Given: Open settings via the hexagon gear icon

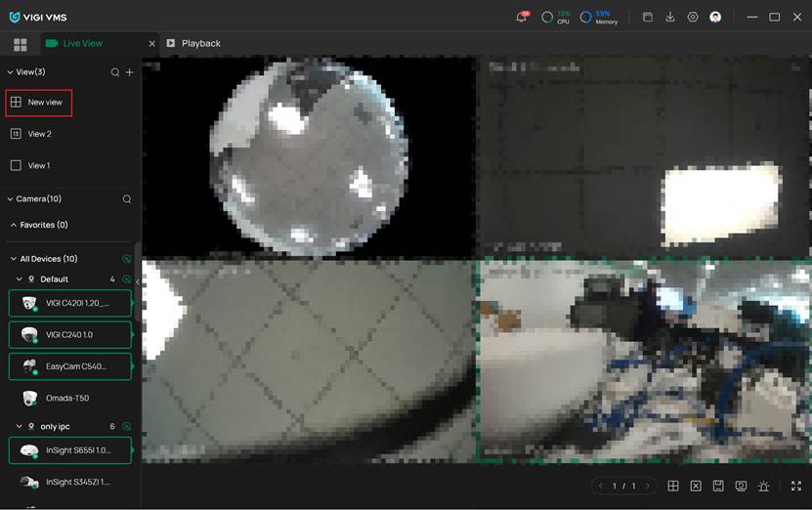Looking at the screenshot, I should (x=693, y=17).
